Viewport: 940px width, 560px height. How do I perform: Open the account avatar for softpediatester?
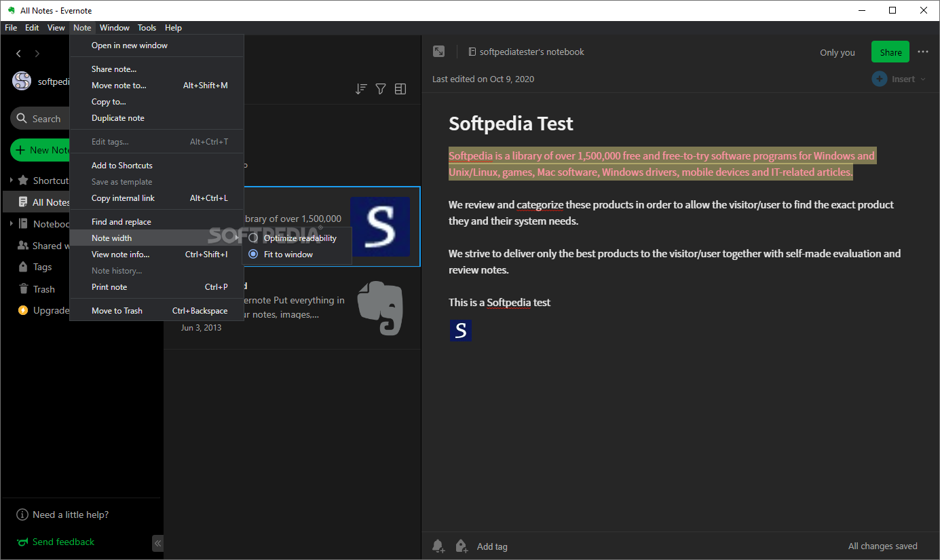pyautogui.click(x=22, y=81)
